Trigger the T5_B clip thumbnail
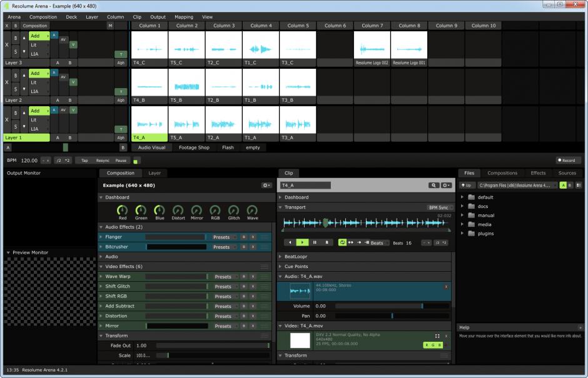The height and width of the screenshot is (378, 588). pos(187,82)
